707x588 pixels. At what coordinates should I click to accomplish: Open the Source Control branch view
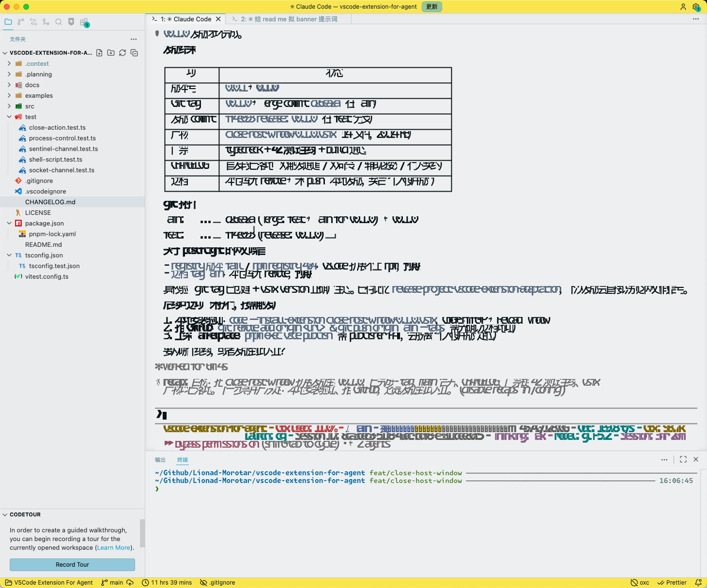coord(21,22)
